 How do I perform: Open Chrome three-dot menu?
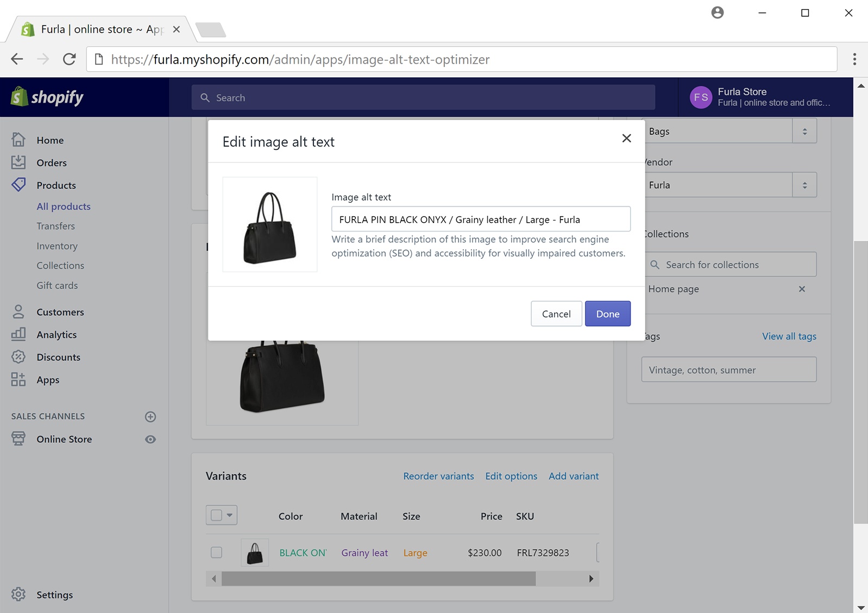pos(854,59)
